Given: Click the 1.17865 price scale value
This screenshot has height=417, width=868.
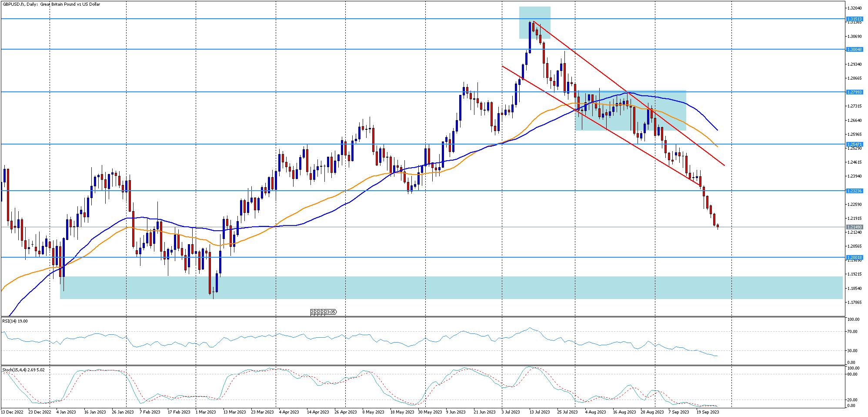Looking at the screenshot, I should [x=855, y=303].
